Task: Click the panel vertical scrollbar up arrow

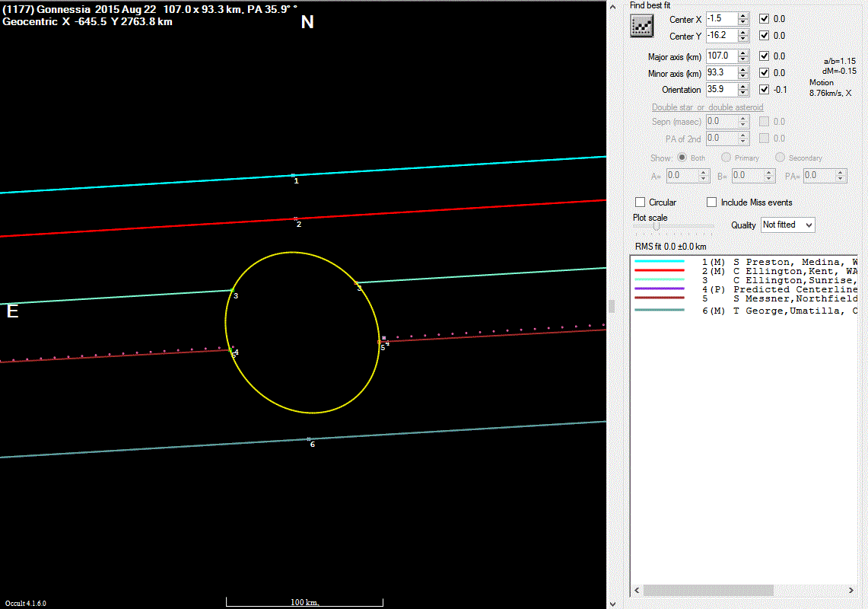Action: [x=613, y=7]
